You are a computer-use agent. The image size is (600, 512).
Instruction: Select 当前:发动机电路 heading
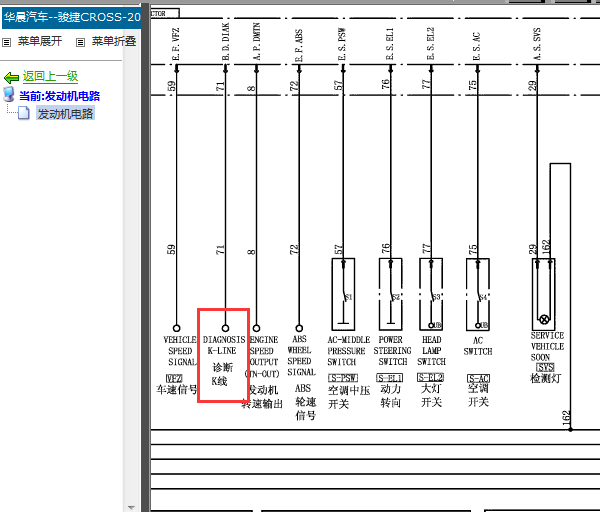pyautogui.click(x=59, y=96)
